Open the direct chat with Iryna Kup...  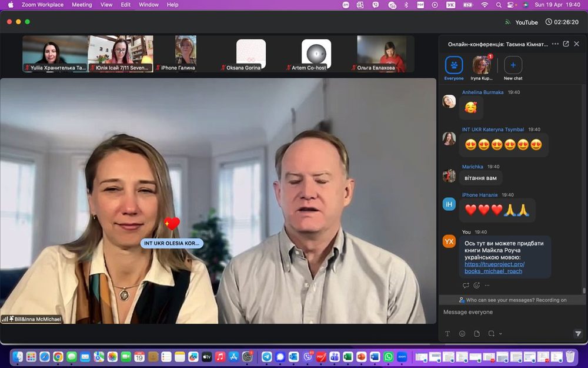(x=482, y=68)
